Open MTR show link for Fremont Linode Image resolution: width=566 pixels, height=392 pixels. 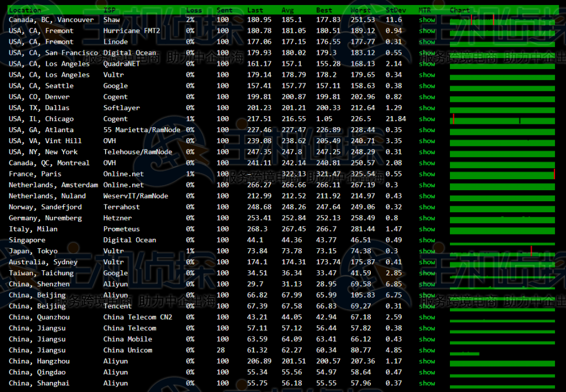tap(427, 42)
